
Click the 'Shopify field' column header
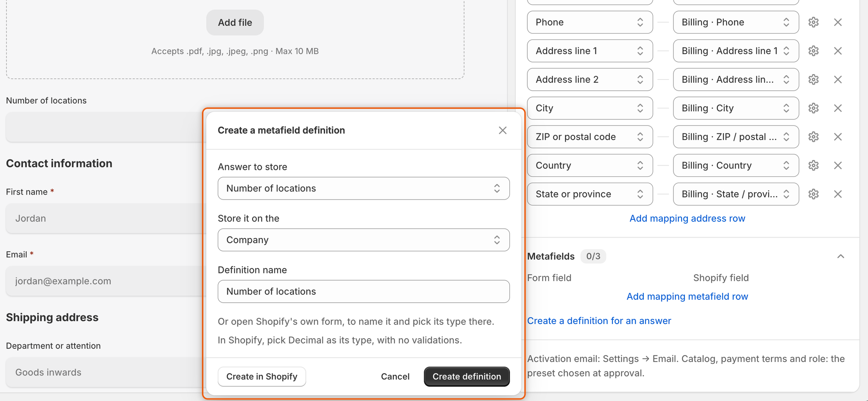coord(721,278)
